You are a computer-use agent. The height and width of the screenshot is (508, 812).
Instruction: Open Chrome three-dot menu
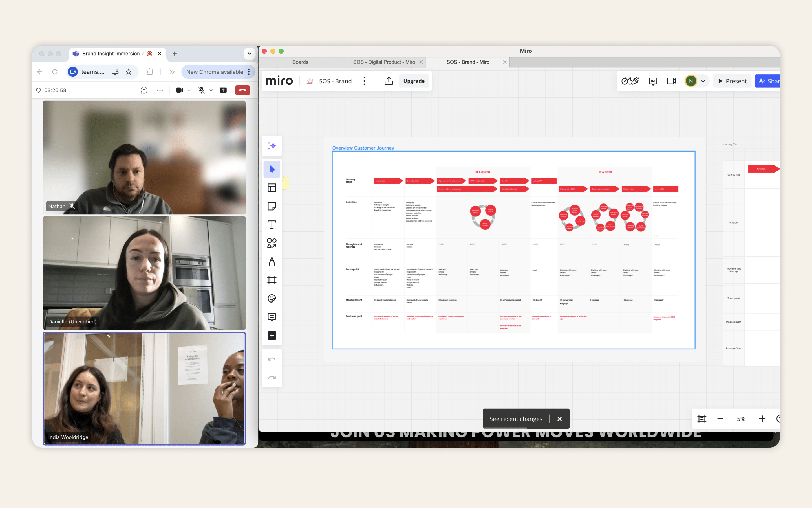[x=249, y=72]
